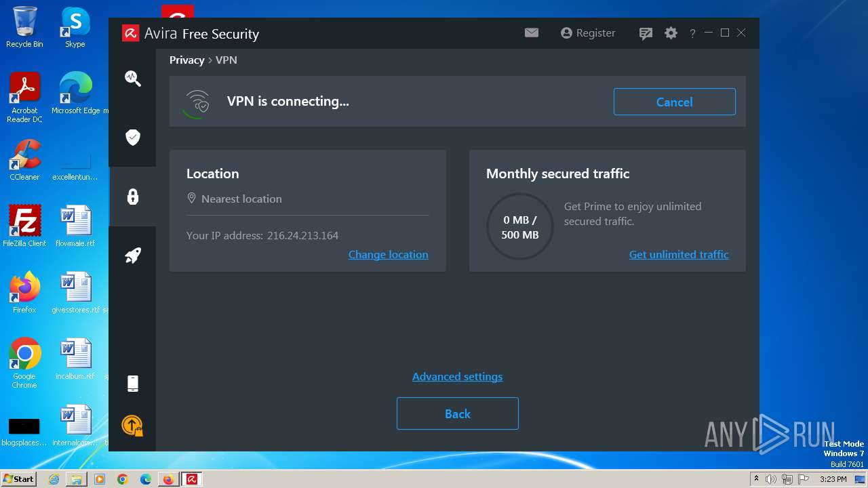Open Chrome from the taskbar
The height and width of the screenshot is (488, 868).
(x=123, y=479)
